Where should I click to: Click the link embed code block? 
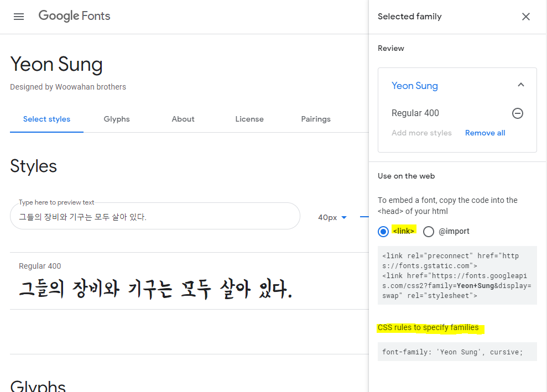point(457,275)
